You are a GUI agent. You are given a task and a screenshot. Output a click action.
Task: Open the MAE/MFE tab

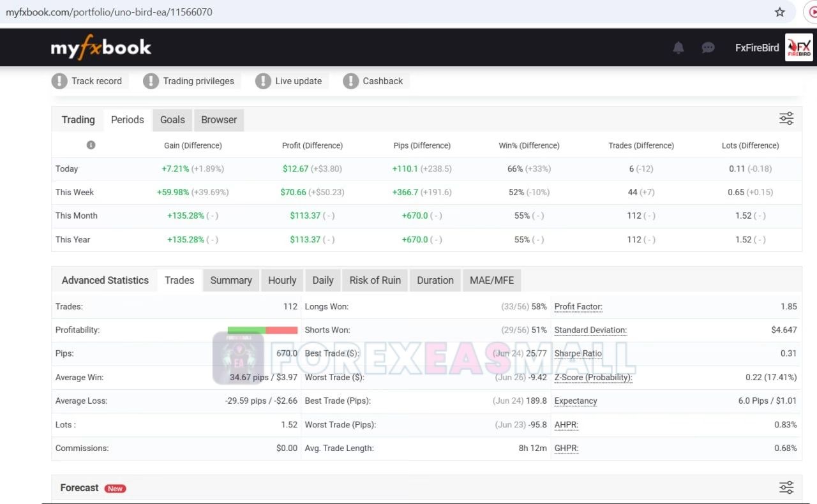point(491,280)
